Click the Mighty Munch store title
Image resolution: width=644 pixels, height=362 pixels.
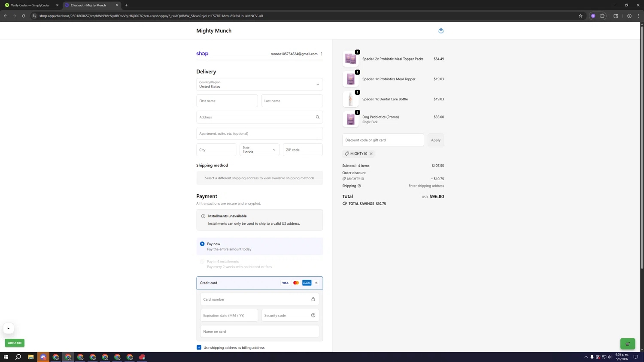click(x=214, y=30)
